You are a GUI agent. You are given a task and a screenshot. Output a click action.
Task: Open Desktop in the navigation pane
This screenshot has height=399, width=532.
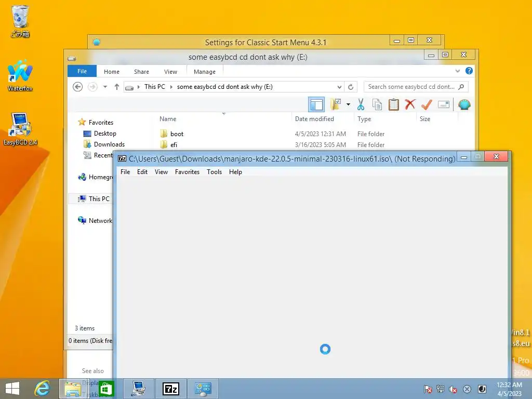(105, 134)
